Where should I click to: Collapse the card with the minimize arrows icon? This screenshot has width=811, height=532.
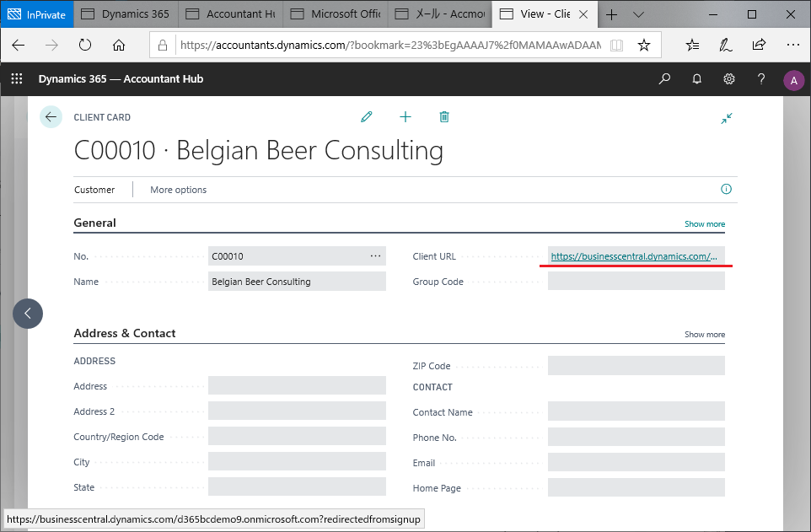[727, 119]
